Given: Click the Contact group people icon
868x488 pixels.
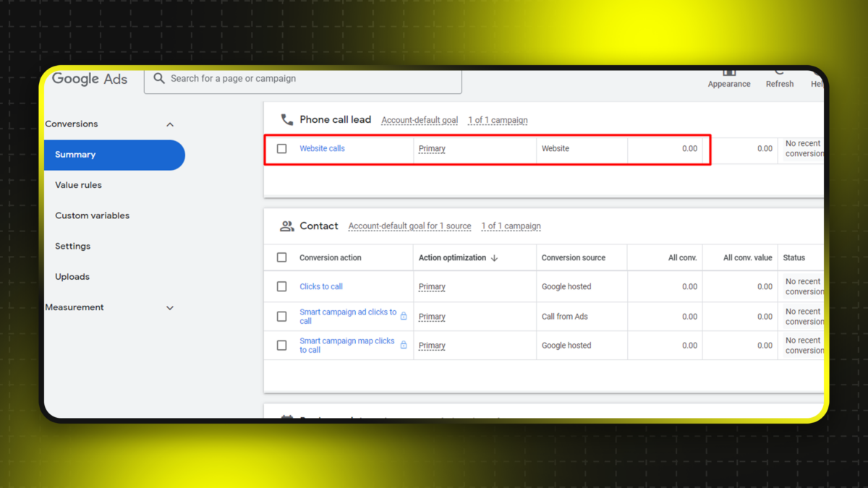Looking at the screenshot, I should point(287,226).
